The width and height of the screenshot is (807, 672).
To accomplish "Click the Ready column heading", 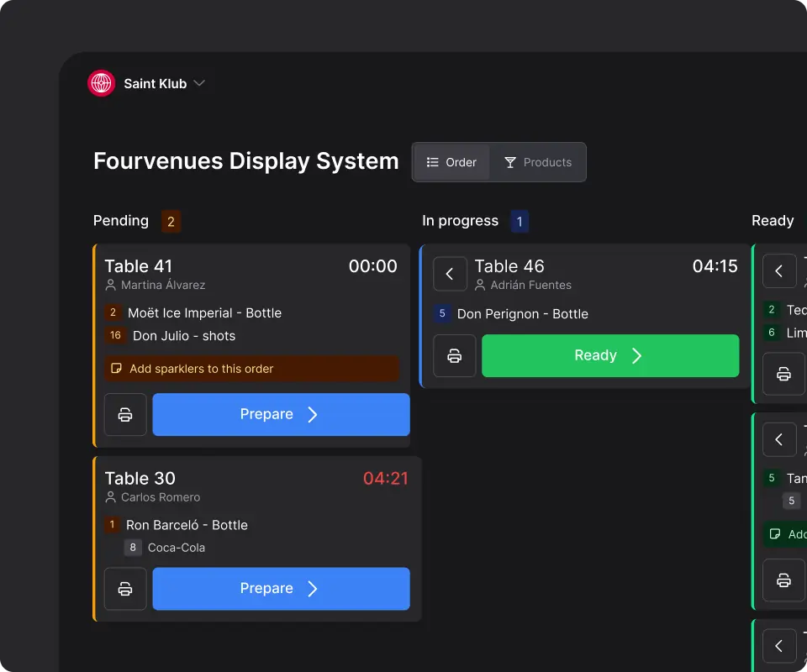I will click(x=773, y=221).
